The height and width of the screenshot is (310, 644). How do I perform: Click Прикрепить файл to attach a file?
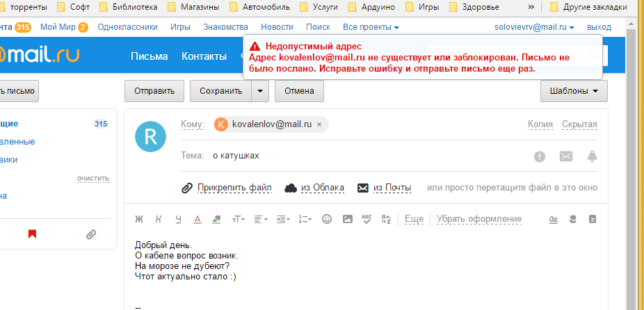click(234, 188)
